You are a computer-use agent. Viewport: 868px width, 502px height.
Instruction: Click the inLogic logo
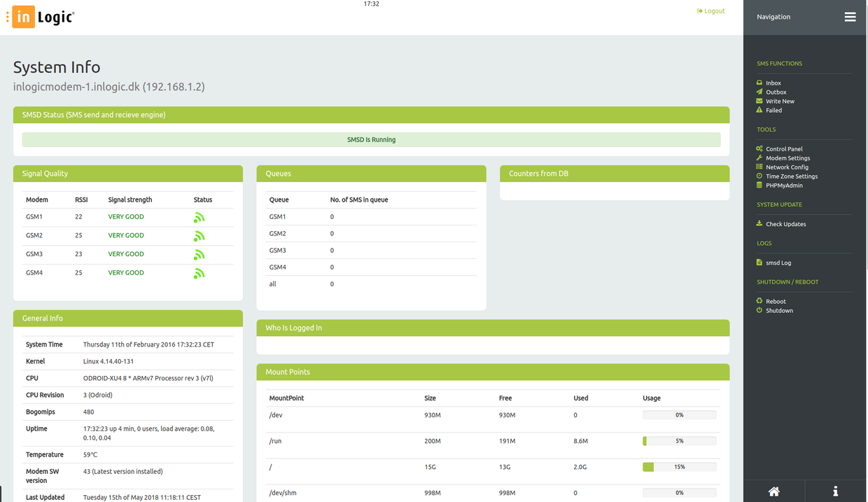pyautogui.click(x=43, y=18)
